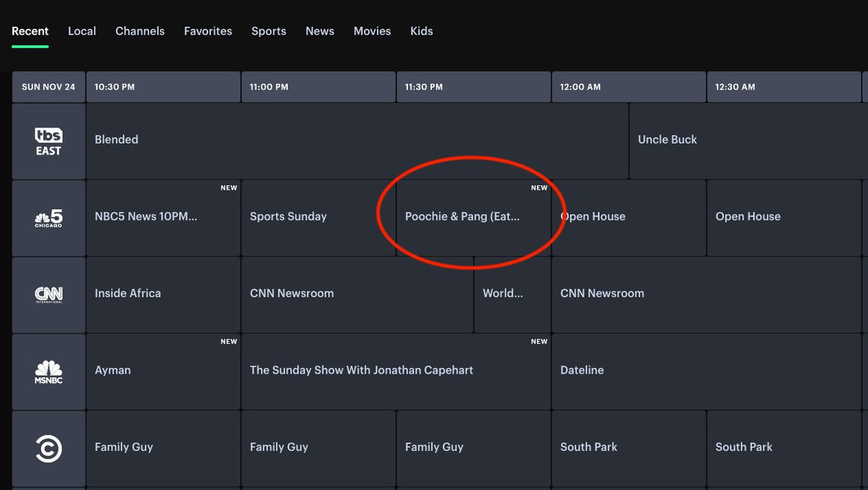Select the 11:00 PM time header
Viewport: 868px width, 490px height.
point(318,87)
